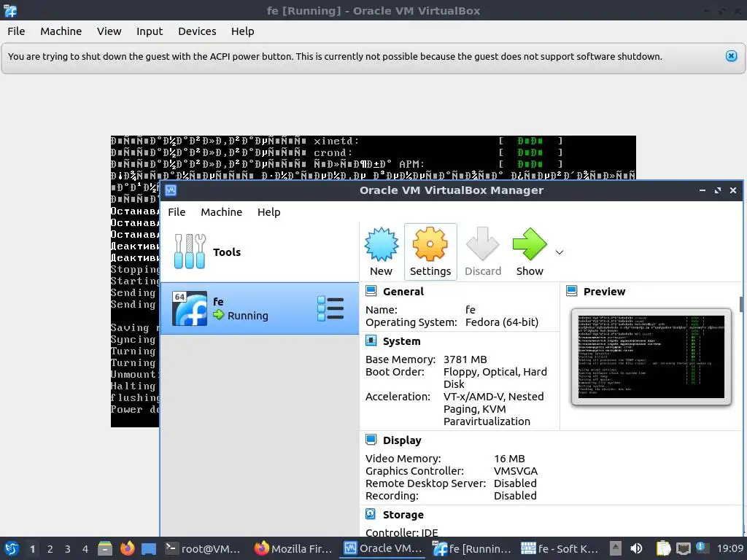This screenshot has width=747, height=560.
Task: Click the 19:09 clock in taskbar
Action: click(x=729, y=548)
